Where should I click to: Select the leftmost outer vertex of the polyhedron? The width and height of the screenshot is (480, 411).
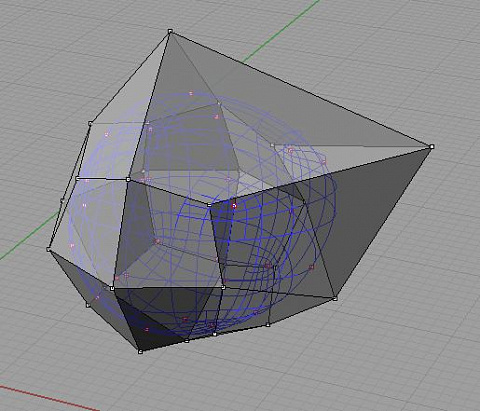pyautogui.click(x=48, y=249)
